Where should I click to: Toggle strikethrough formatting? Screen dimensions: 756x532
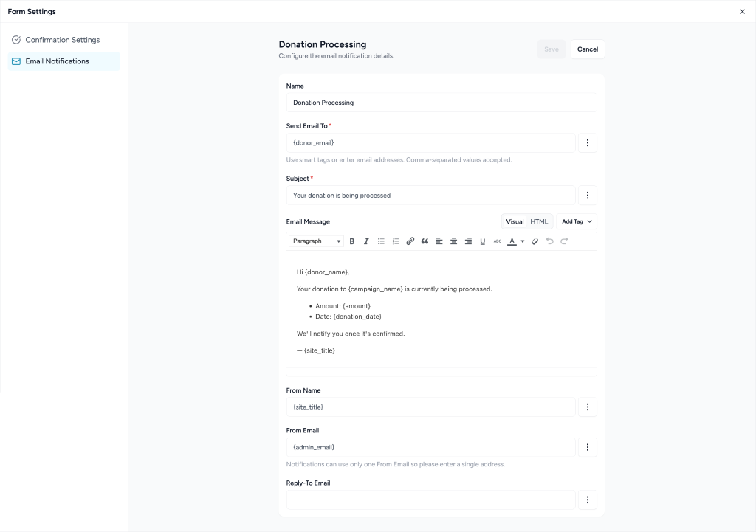coord(497,241)
